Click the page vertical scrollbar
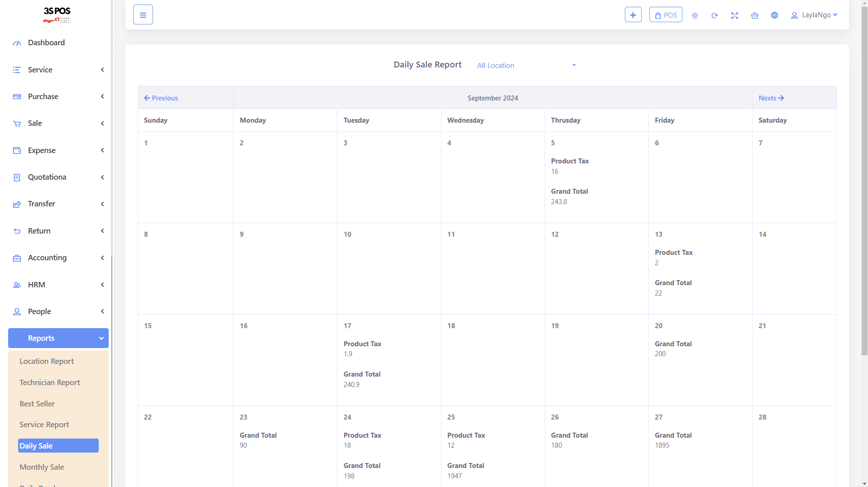 pyautogui.click(x=864, y=181)
